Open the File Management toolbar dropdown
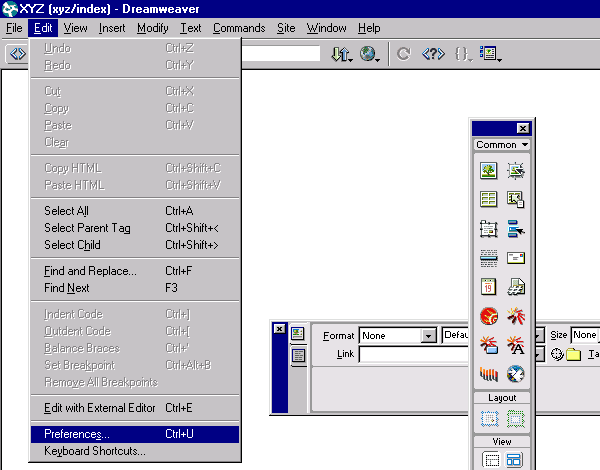600x470 pixels. coord(342,54)
